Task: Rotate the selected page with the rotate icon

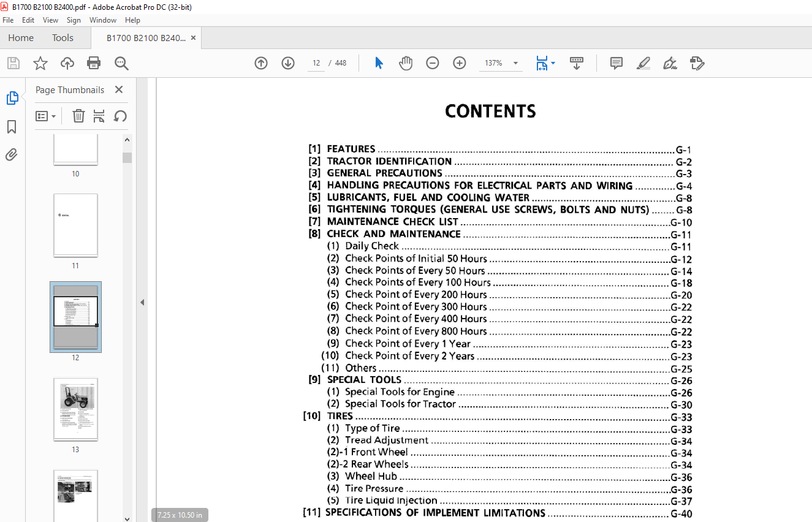Action: 120,116
